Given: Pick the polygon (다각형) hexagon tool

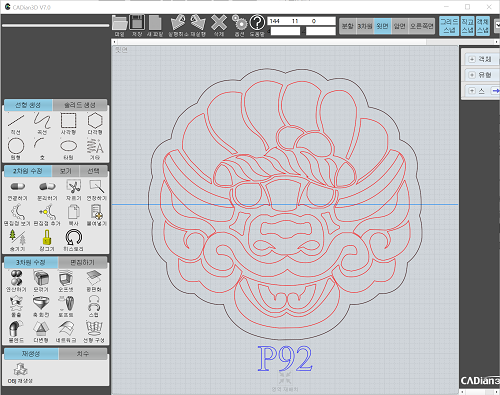Looking at the screenshot, I should coord(95,123).
